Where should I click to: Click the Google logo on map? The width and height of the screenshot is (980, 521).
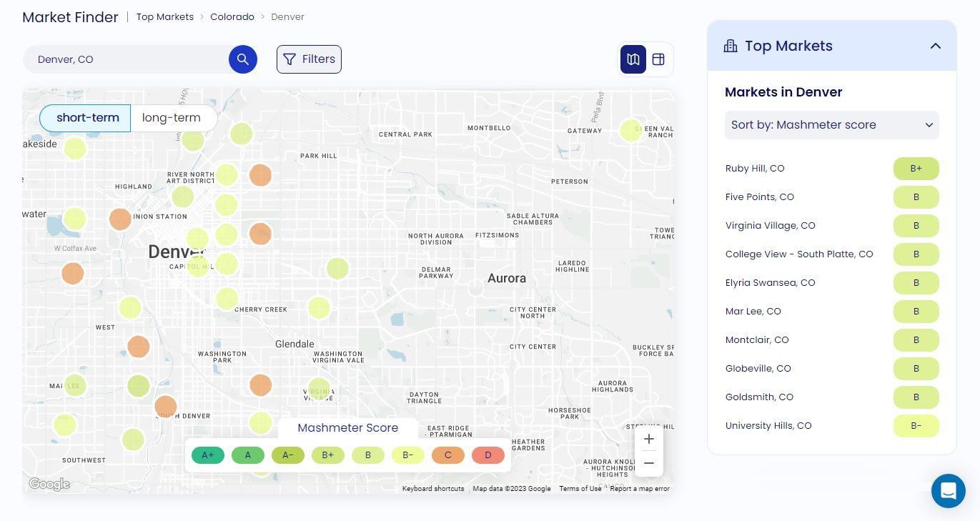[49, 484]
